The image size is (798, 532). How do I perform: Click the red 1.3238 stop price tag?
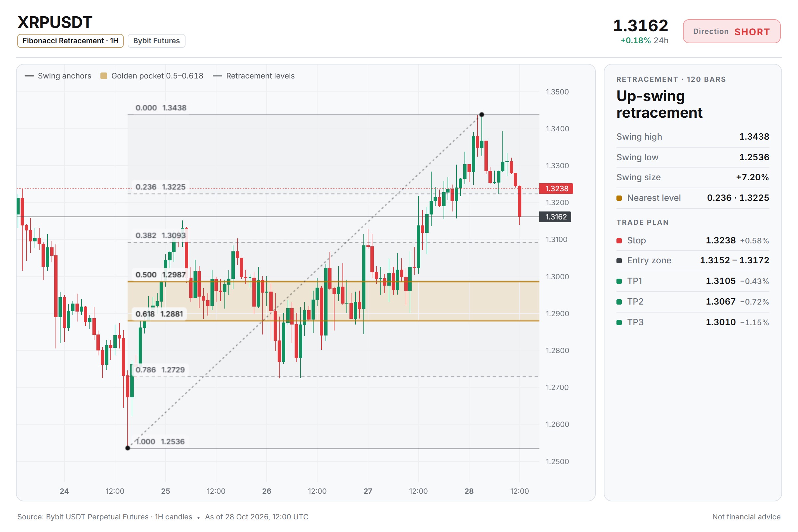556,188
